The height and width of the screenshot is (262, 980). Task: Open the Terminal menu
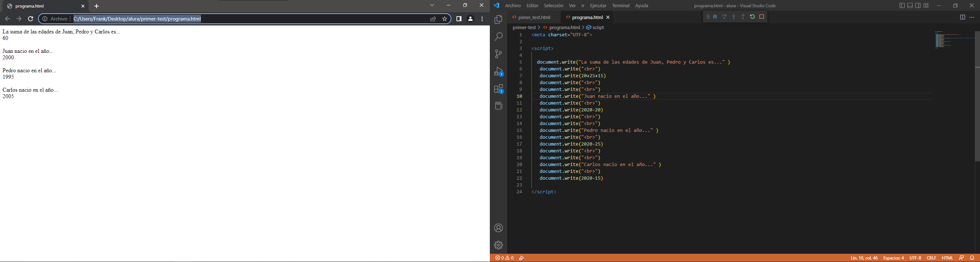pos(620,6)
